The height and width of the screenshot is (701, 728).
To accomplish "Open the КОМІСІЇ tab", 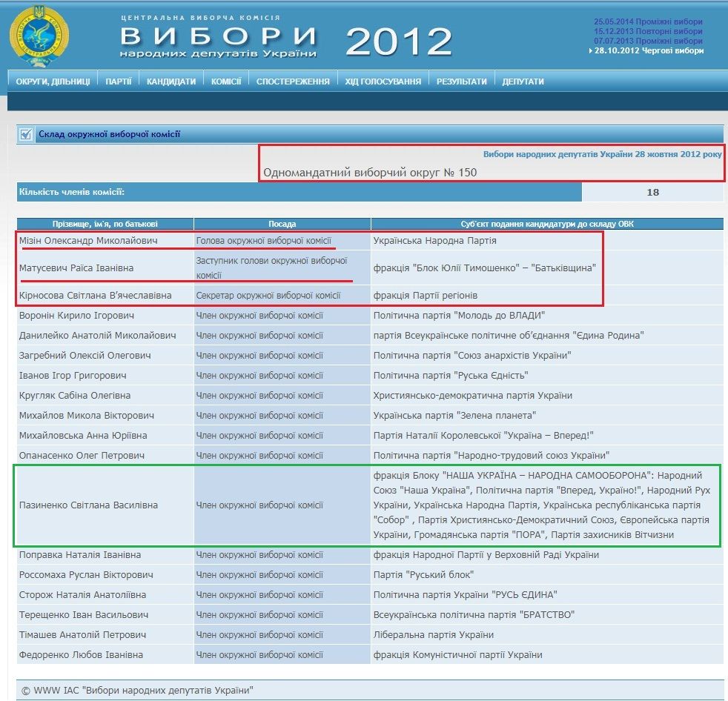I will [x=226, y=82].
